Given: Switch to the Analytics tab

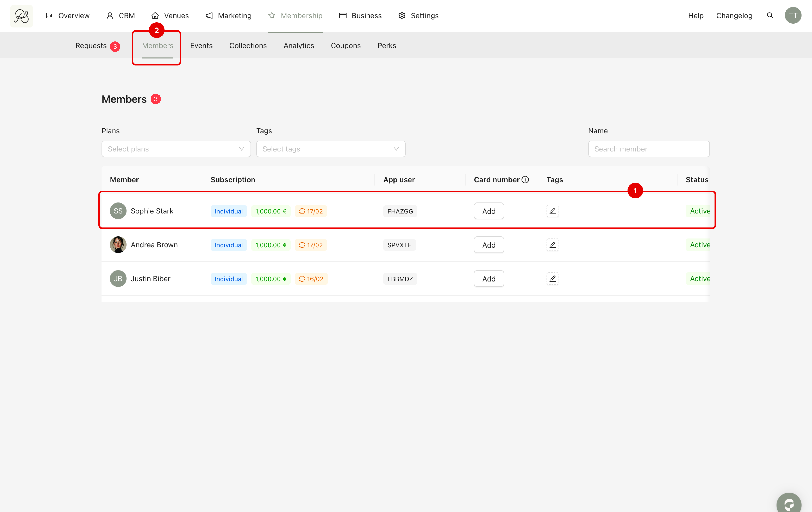Looking at the screenshot, I should point(298,46).
